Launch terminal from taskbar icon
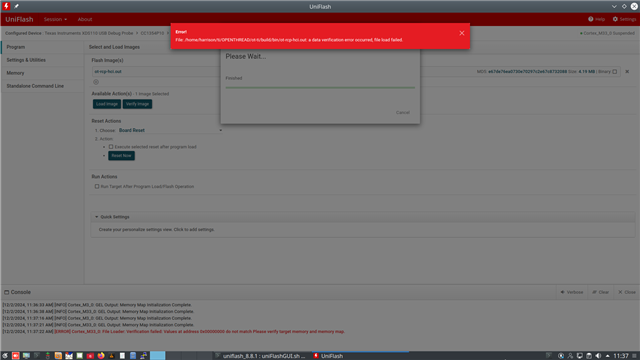Image resolution: width=640 pixels, height=360 pixels. (x=37, y=356)
